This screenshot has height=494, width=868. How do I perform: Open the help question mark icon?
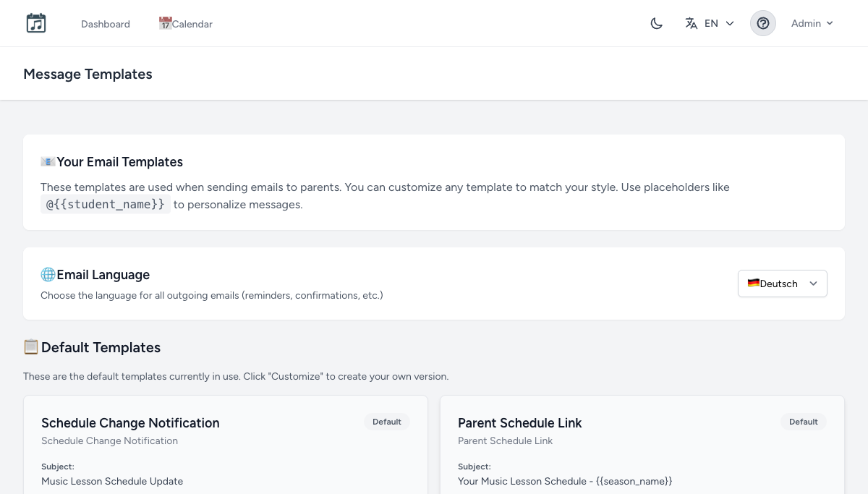(763, 23)
